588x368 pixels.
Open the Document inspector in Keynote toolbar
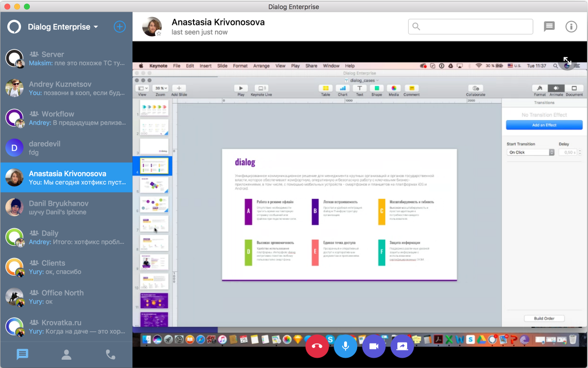(574, 89)
